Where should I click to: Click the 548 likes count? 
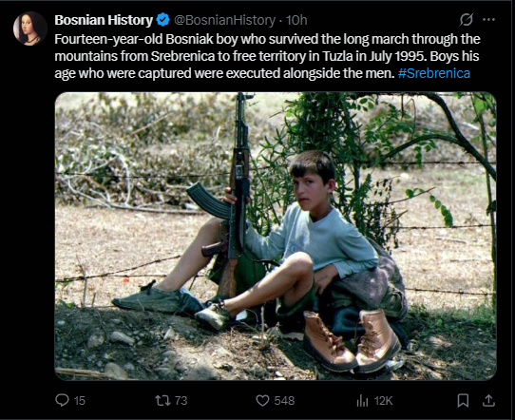point(284,401)
